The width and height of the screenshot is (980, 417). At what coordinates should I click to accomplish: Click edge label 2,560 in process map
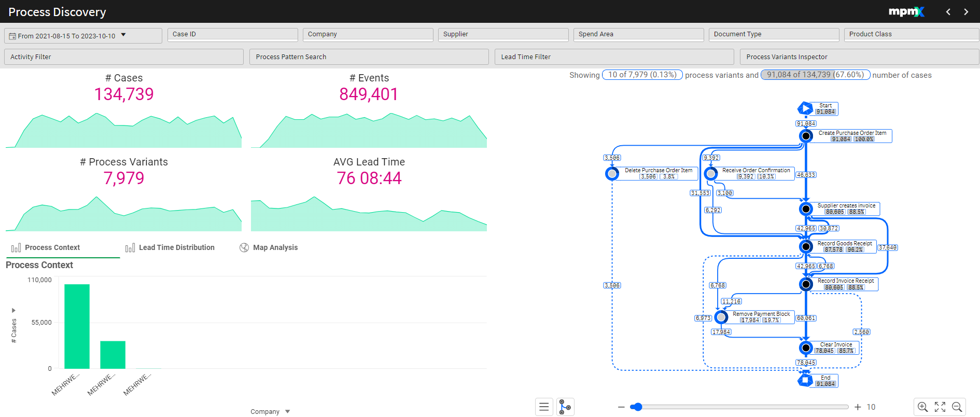pos(861,332)
